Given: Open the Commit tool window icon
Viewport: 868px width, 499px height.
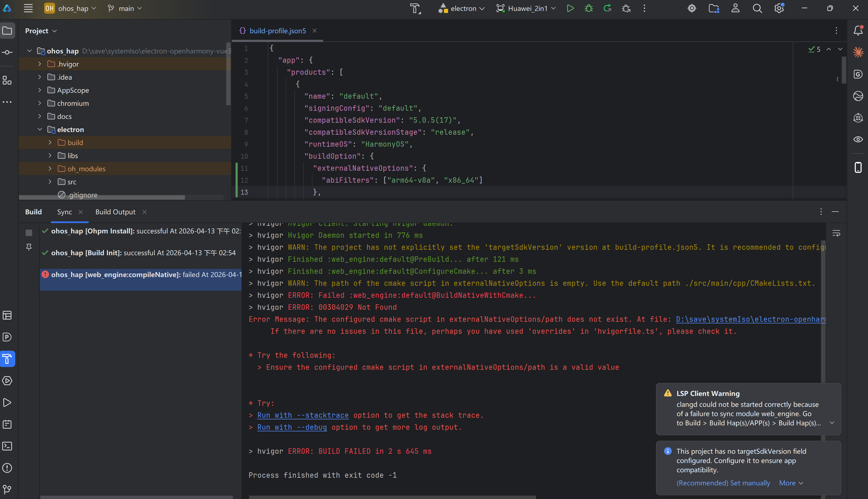Looking at the screenshot, I should [x=7, y=52].
